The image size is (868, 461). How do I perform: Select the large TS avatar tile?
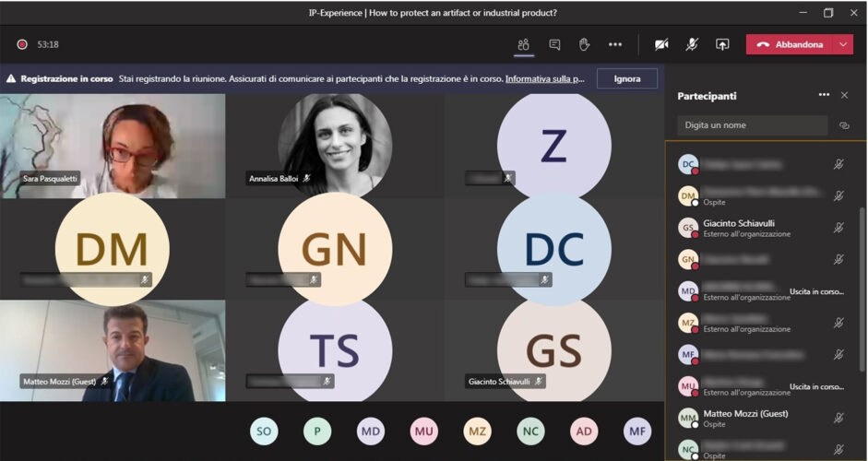(x=335, y=351)
